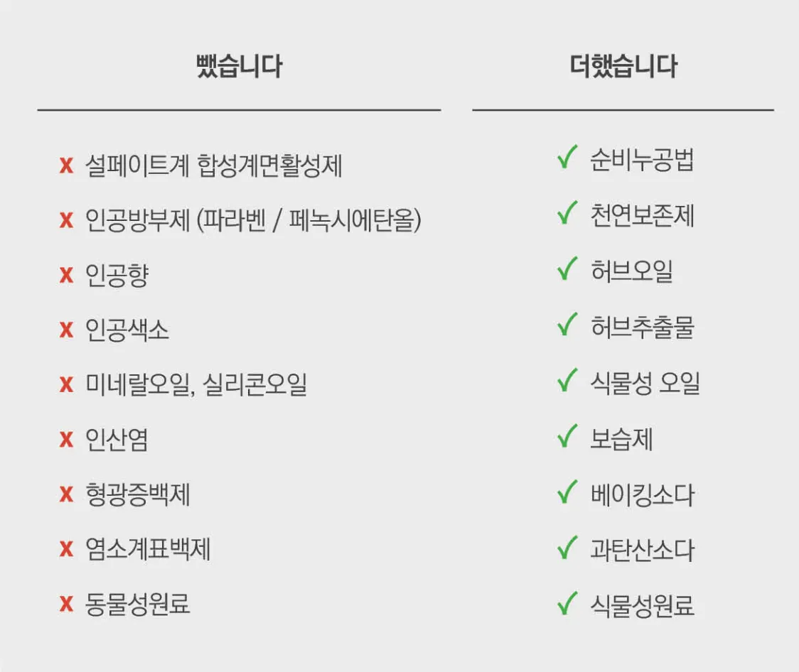Click the green checkmark beside 순비누공법
Screen dimensions: 799x672
[567, 157]
